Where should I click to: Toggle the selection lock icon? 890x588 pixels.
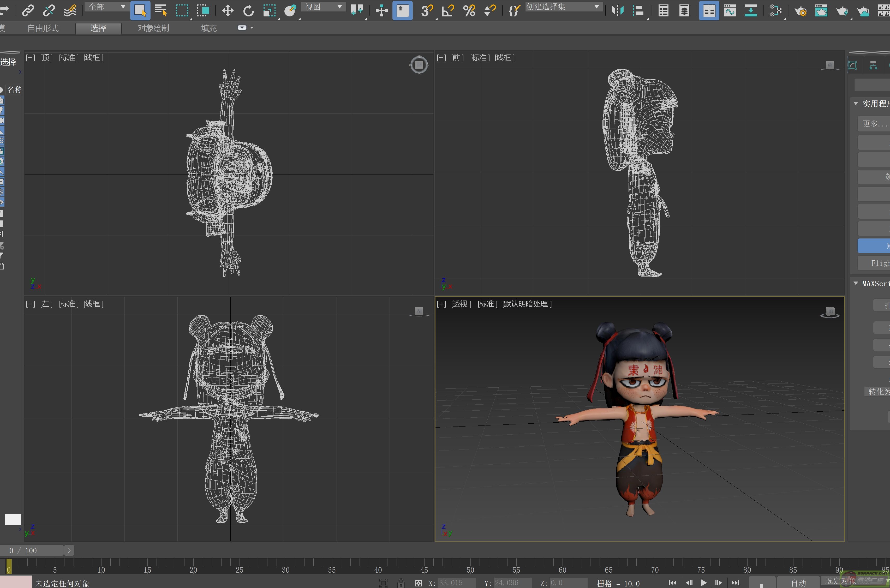[x=401, y=583]
